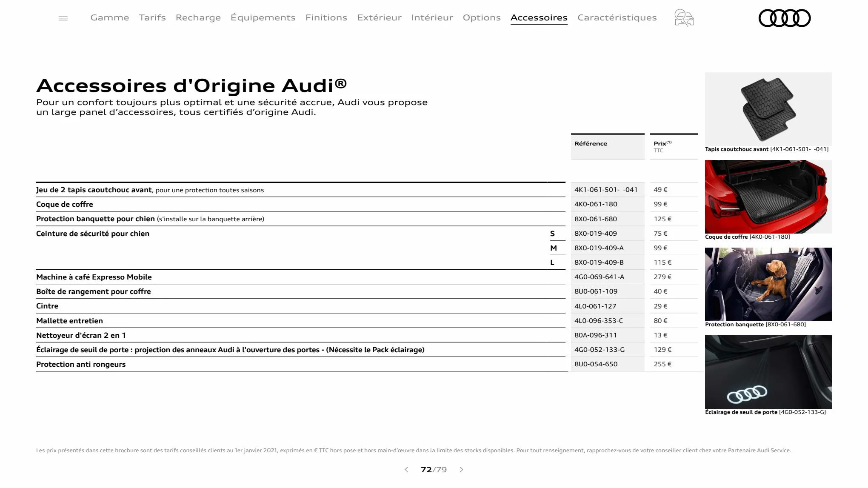Image resolution: width=868 pixels, height=488 pixels.
Task: Click the price '49 €'
Action: (x=660, y=190)
